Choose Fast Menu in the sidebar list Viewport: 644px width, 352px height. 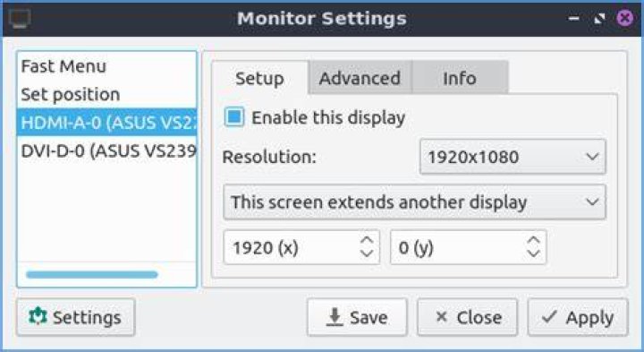[107, 66]
